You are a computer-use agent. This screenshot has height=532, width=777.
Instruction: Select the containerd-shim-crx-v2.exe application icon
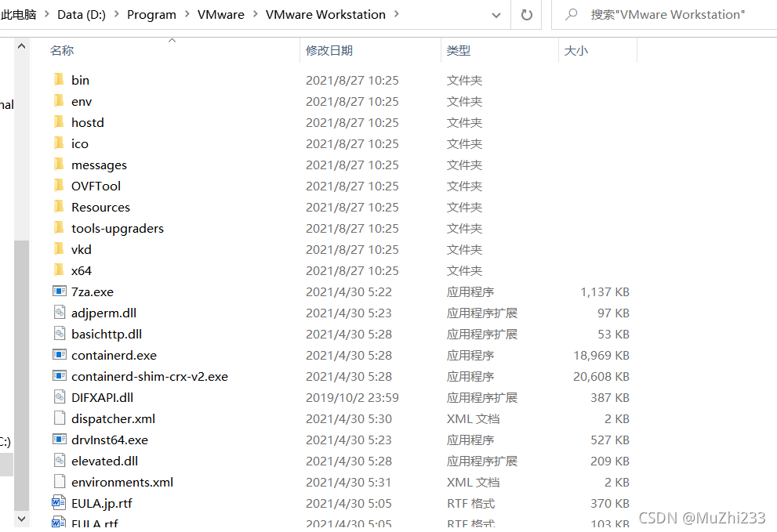point(60,376)
